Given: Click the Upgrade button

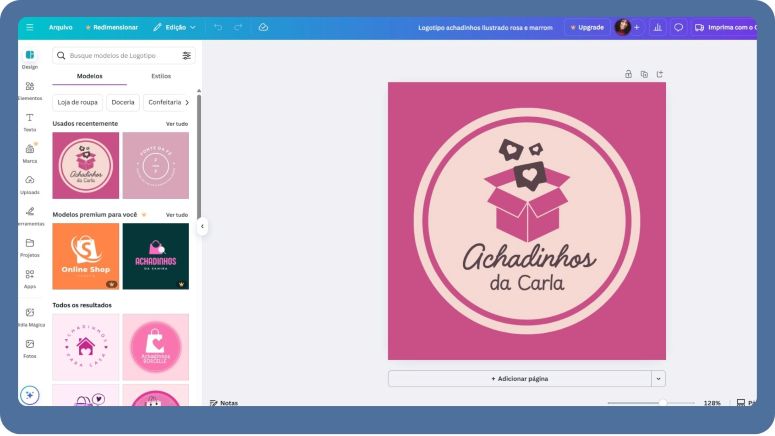Looking at the screenshot, I should pyautogui.click(x=587, y=27).
